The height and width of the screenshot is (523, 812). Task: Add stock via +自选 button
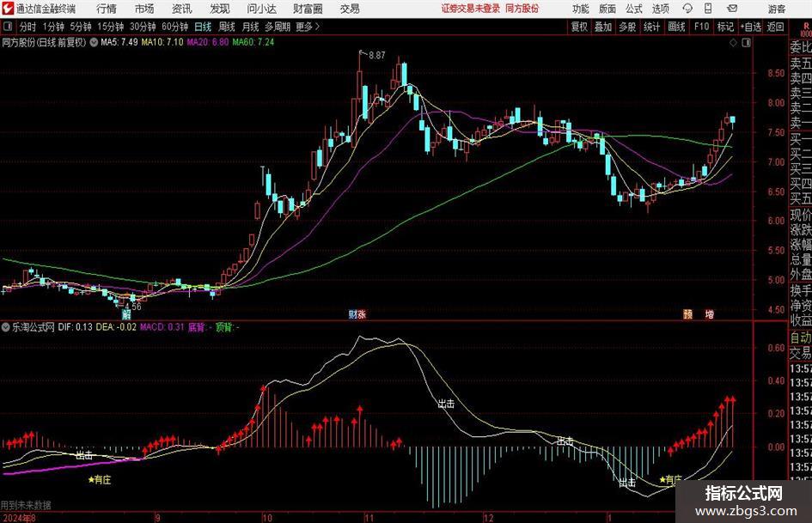[x=751, y=27]
